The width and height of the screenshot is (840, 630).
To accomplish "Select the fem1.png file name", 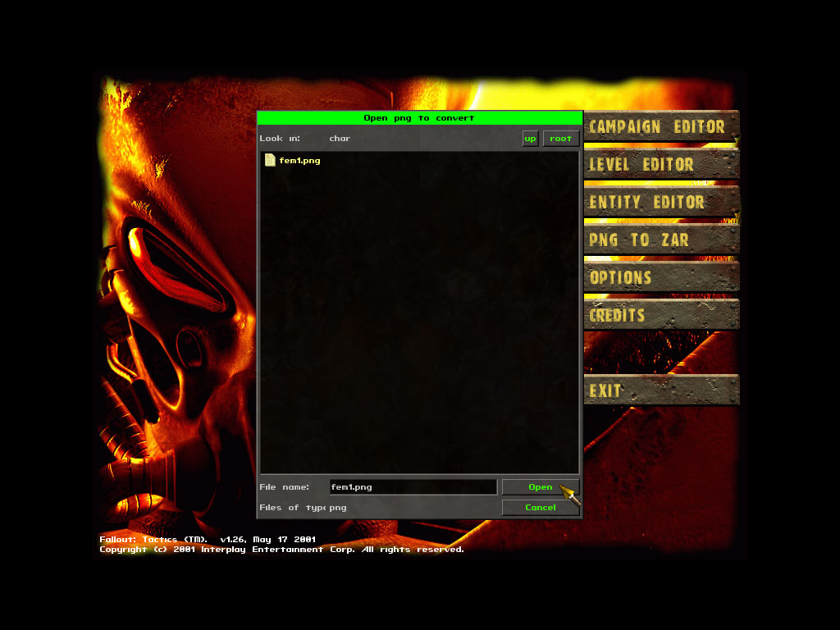I will (x=299, y=160).
